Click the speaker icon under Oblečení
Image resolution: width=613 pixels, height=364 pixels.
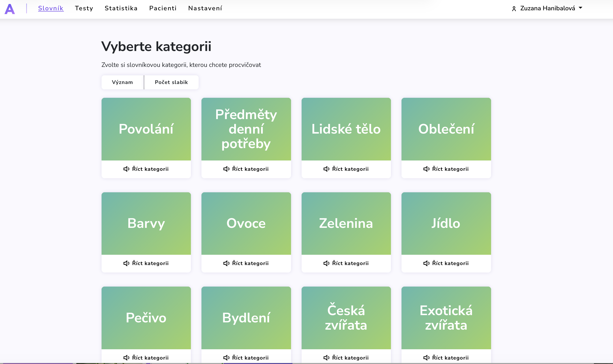coord(426,169)
